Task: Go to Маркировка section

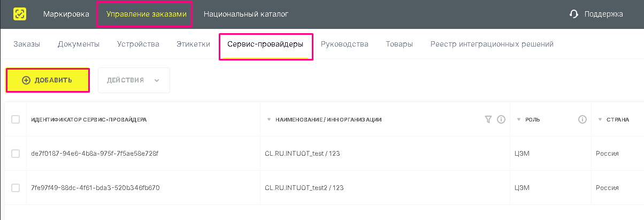Action: [x=66, y=14]
